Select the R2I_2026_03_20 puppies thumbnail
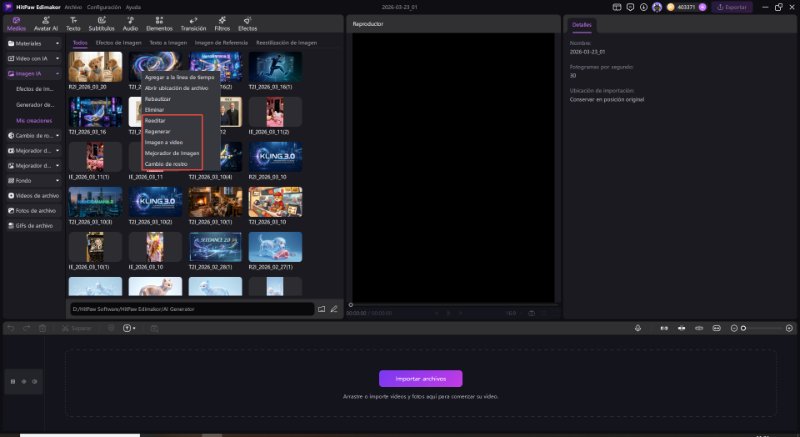Image resolution: width=800 pixels, height=437 pixels. [x=95, y=66]
